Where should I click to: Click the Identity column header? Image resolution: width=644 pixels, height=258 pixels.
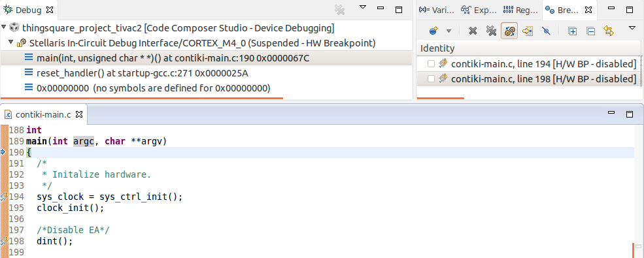[x=437, y=48]
